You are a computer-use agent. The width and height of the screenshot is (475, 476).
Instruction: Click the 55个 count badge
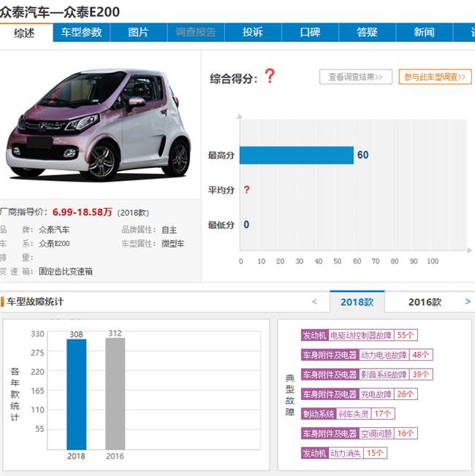(x=406, y=335)
